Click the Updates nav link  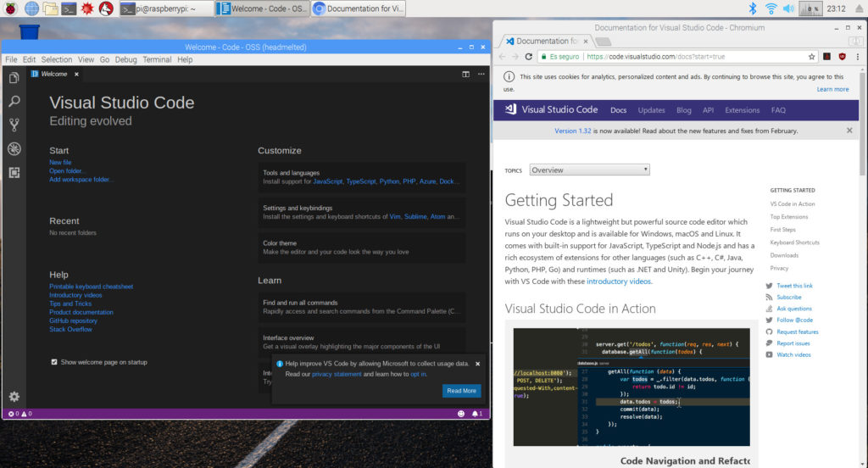[652, 110]
